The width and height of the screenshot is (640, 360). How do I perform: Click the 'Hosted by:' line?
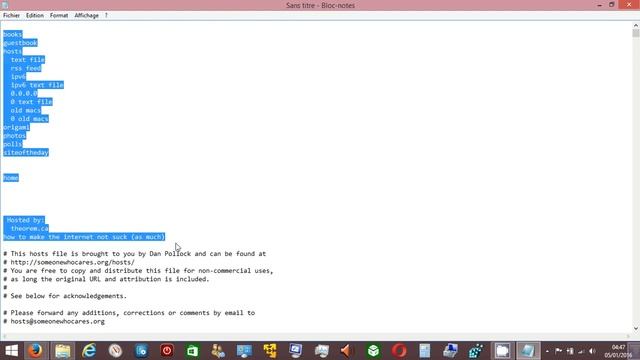pyautogui.click(x=25, y=220)
